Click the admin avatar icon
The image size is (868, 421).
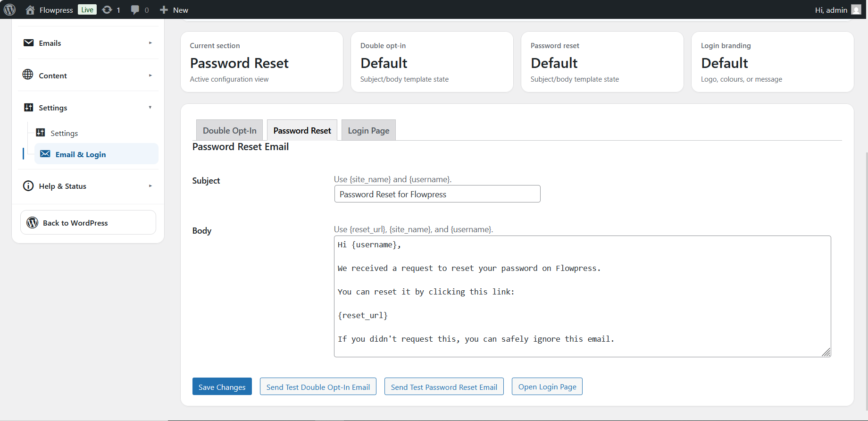click(x=856, y=10)
